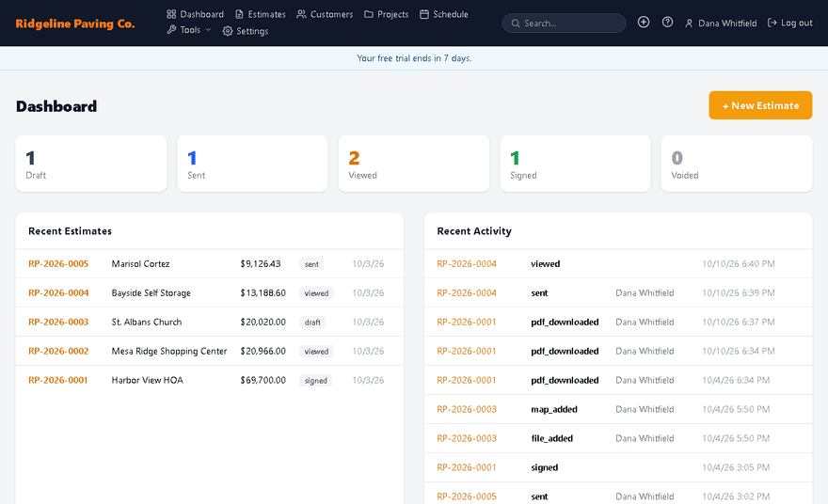
Task: Click the signed status badge for Harbor View
Action: [x=316, y=380]
